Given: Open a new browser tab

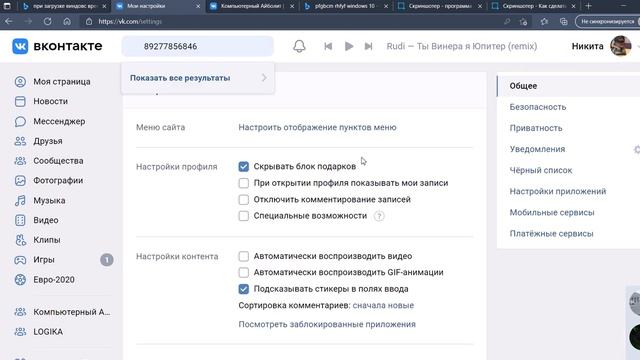Looking at the screenshot, I should click(588, 6).
